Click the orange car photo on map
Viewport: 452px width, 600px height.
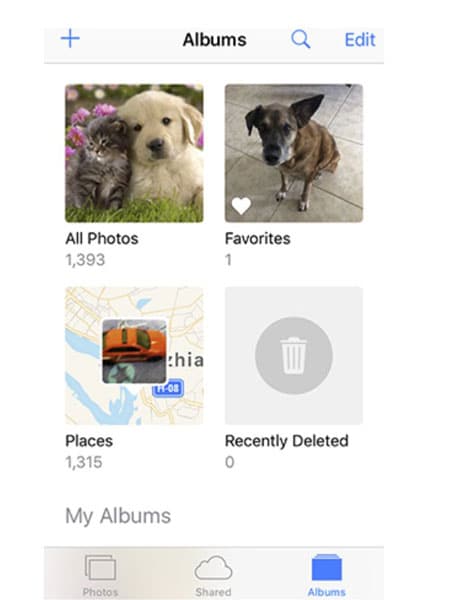click(134, 351)
